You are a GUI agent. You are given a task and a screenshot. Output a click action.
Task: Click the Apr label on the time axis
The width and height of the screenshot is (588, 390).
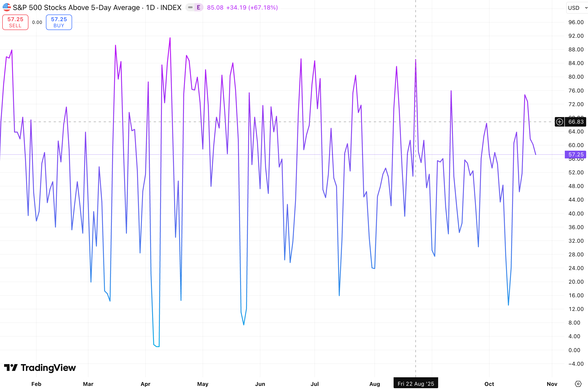coord(145,384)
